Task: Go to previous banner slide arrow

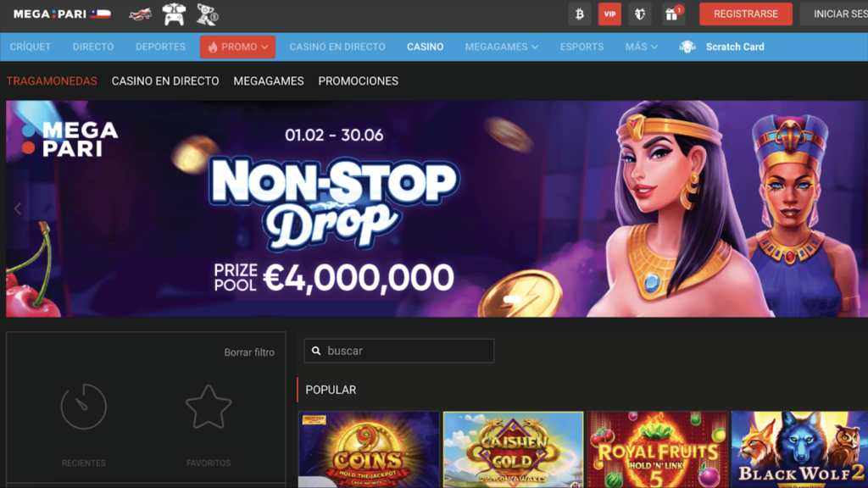Action: (x=18, y=208)
